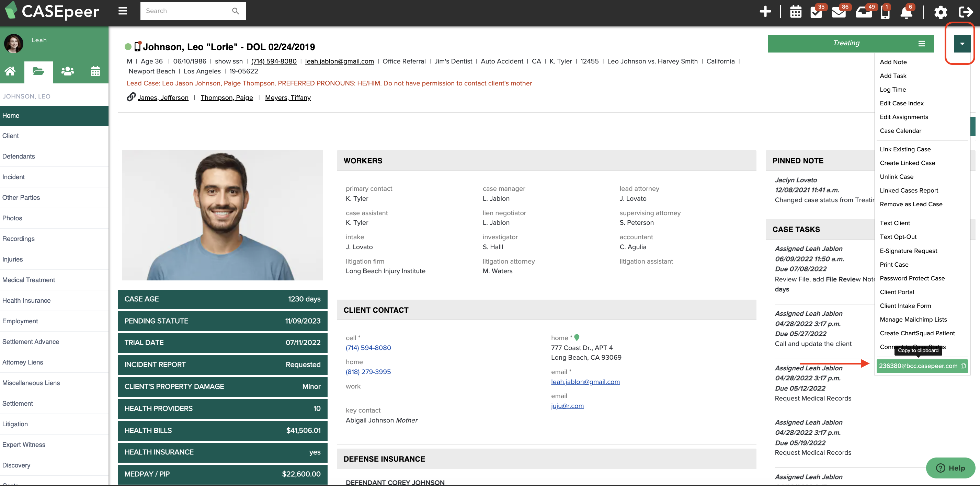Open the red-circled dropdown arrow for case actions

pos(962,43)
